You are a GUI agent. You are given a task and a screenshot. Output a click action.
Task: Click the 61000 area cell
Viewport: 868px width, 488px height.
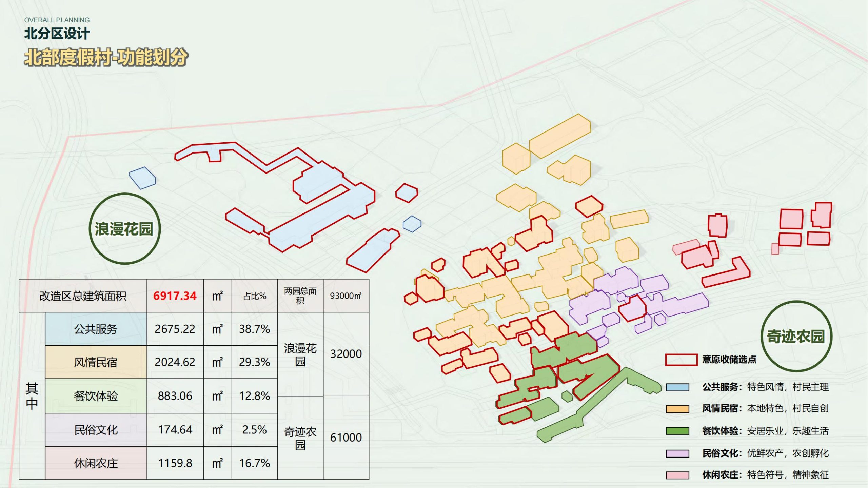click(x=346, y=437)
